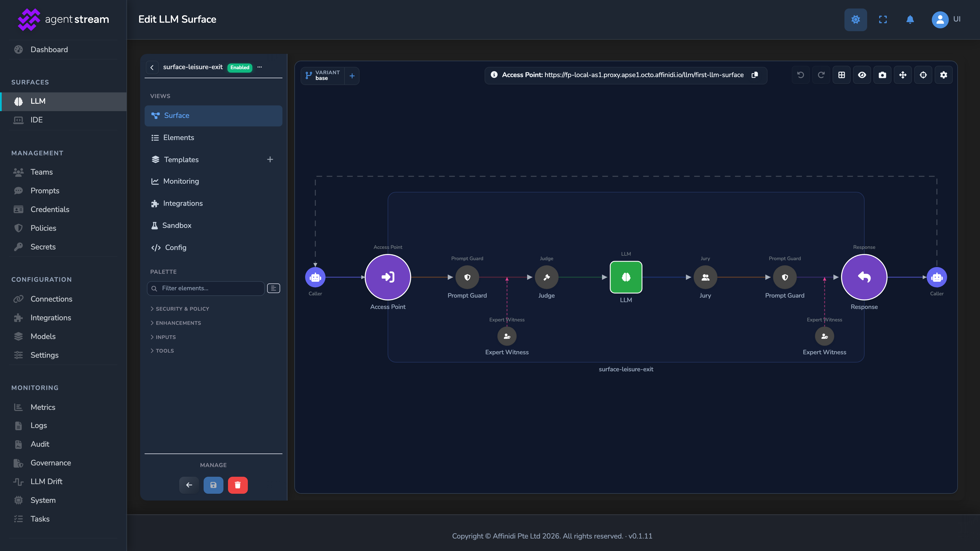Toggle the grid layout icon
The height and width of the screenshot is (551, 980).
click(x=842, y=75)
